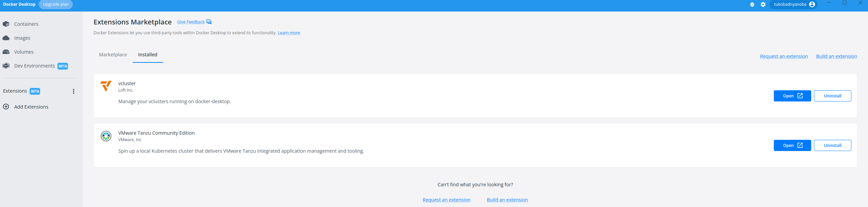Click "Can't find what you're looking for?" text
The width and height of the screenshot is (868, 207).
click(x=475, y=185)
